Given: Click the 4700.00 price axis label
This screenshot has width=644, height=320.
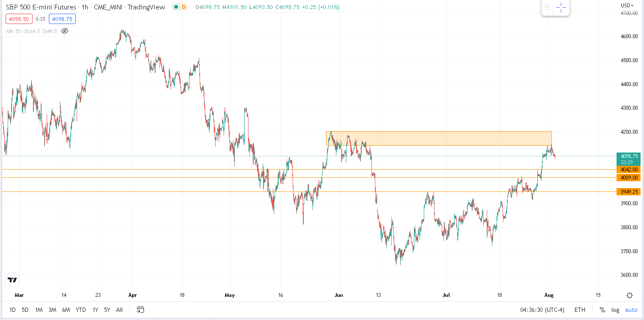Looking at the screenshot, I should [x=629, y=13].
